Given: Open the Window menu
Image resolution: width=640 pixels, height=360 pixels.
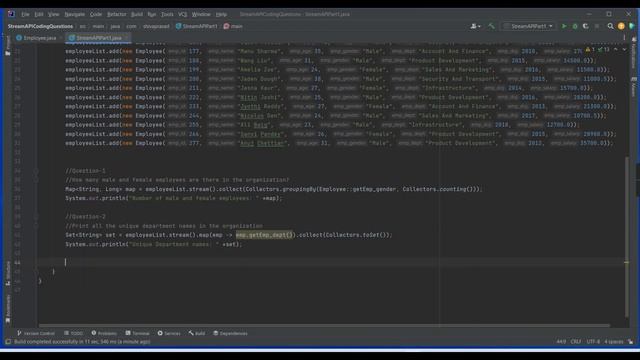Looking at the screenshot, I should pos(201,14).
